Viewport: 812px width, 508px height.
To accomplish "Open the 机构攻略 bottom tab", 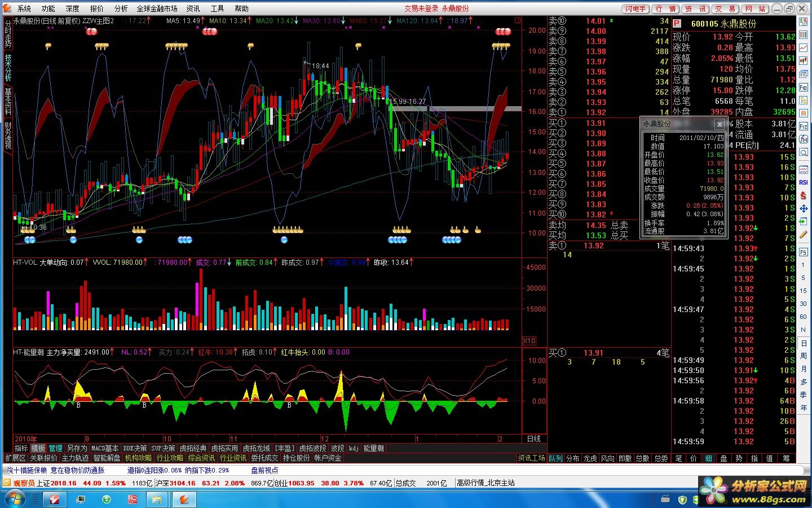I will point(138,458).
